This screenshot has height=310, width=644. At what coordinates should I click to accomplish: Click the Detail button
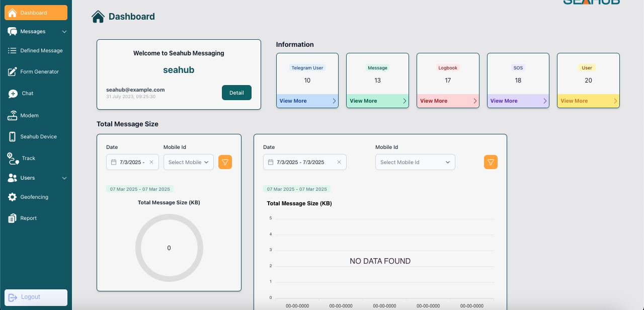coord(236,93)
